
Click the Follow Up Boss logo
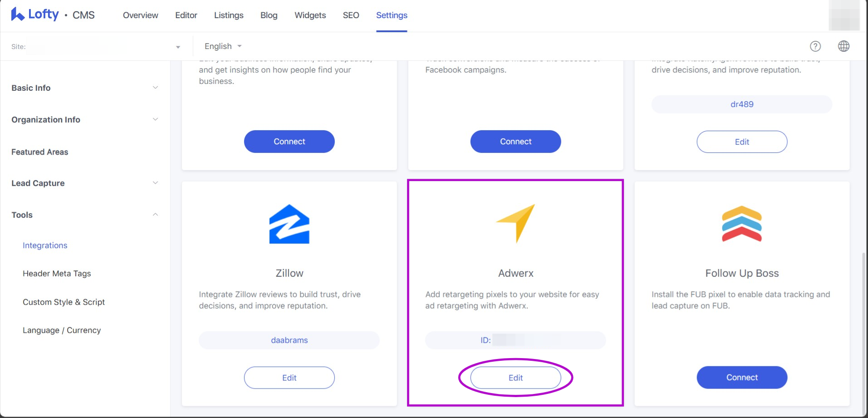pos(742,224)
